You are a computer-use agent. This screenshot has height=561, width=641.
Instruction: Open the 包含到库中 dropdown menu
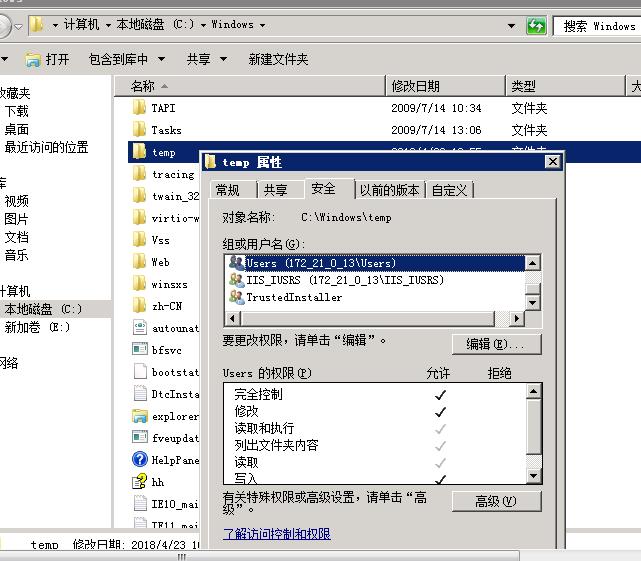(x=126, y=60)
